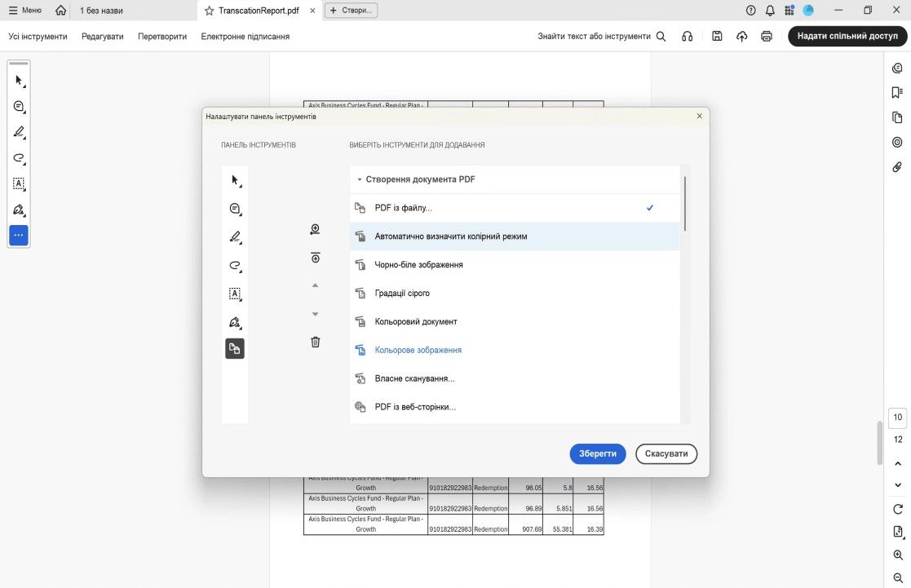Click the cloud upload icon

click(742, 36)
